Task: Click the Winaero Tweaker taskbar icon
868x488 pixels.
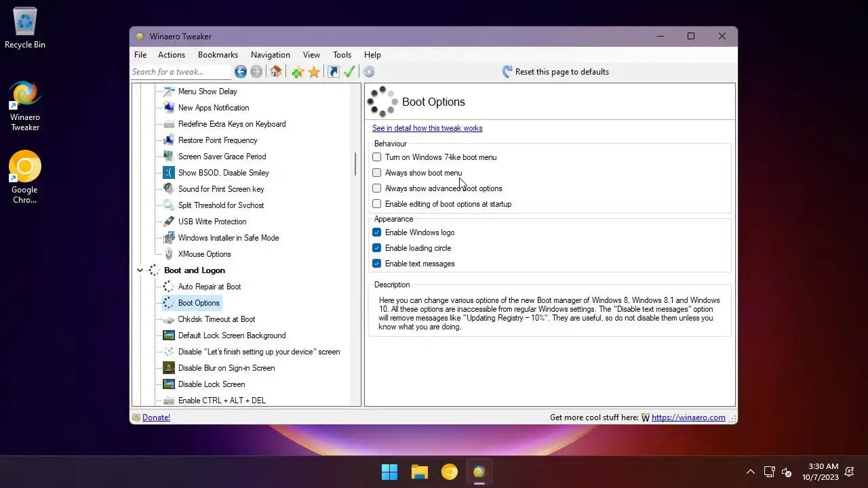Action: coord(479,472)
